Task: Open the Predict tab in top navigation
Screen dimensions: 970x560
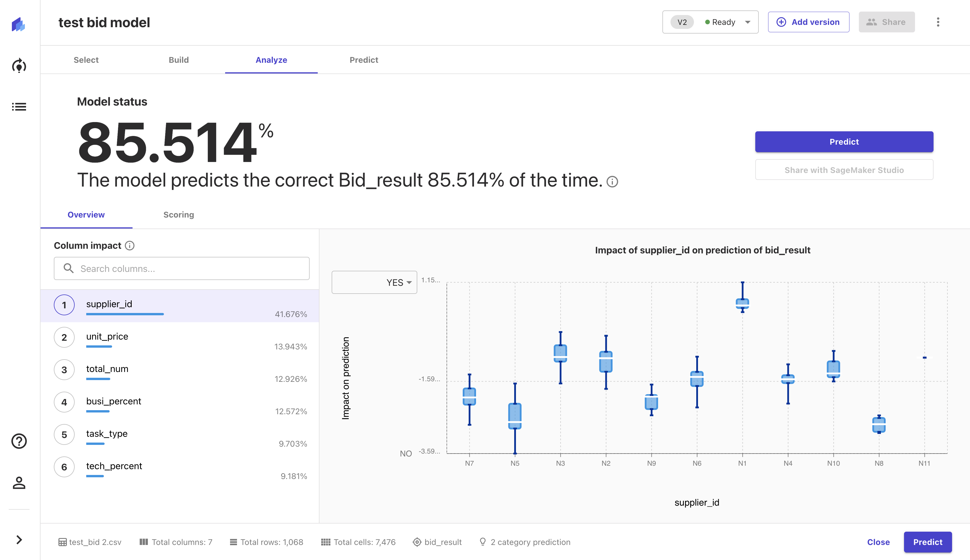Action: point(364,60)
